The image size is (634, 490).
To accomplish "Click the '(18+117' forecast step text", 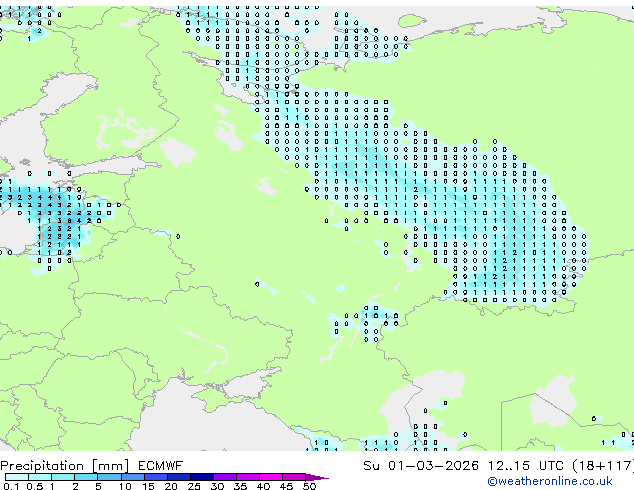I will [603, 466].
